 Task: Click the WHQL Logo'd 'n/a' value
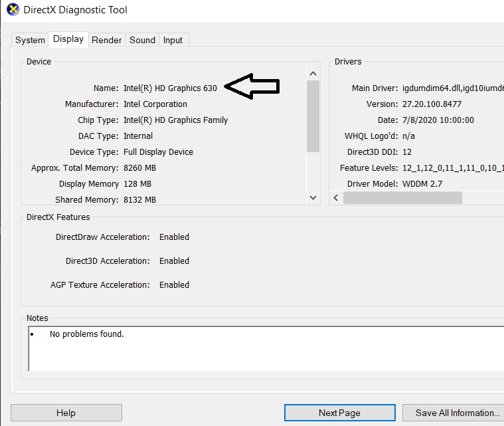pos(408,136)
